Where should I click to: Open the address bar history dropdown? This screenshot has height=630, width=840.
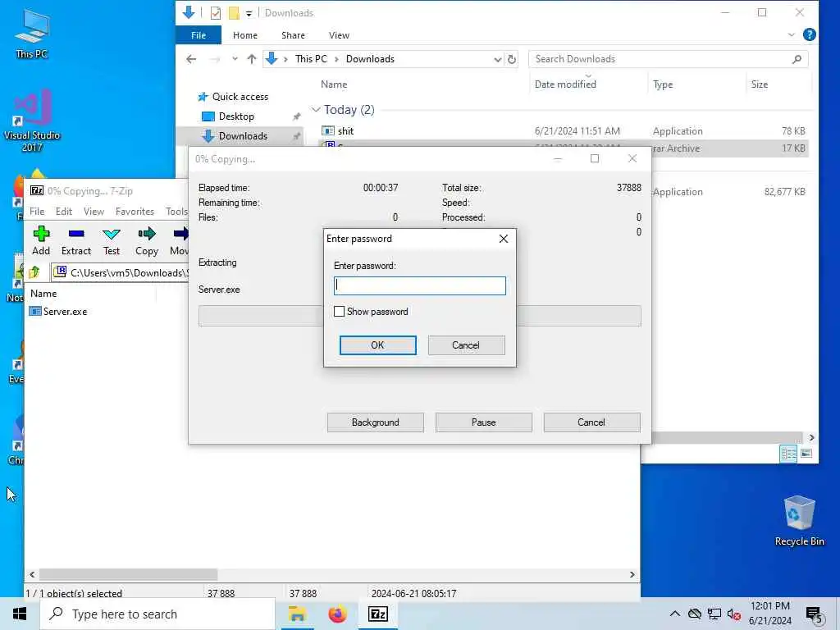click(497, 59)
